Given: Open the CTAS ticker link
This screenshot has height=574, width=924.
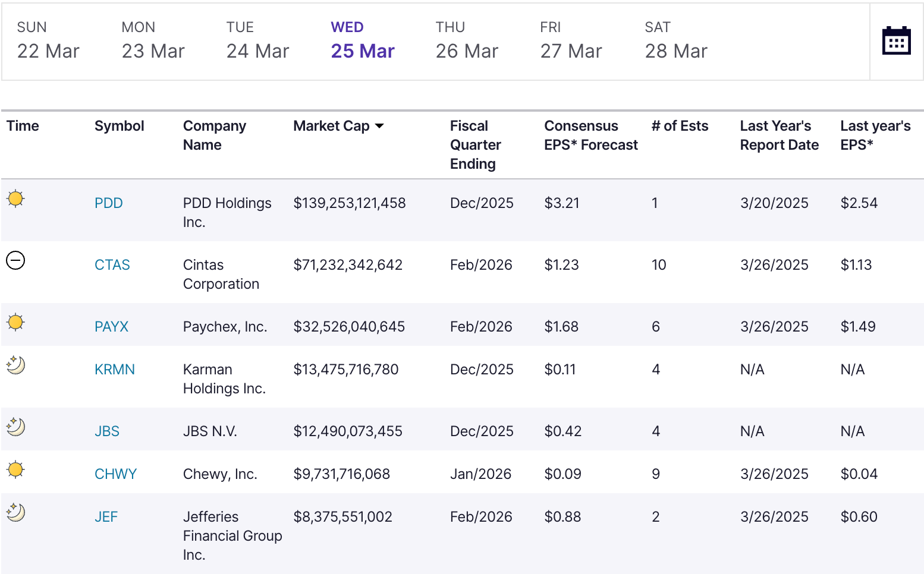Looking at the screenshot, I should click(112, 265).
